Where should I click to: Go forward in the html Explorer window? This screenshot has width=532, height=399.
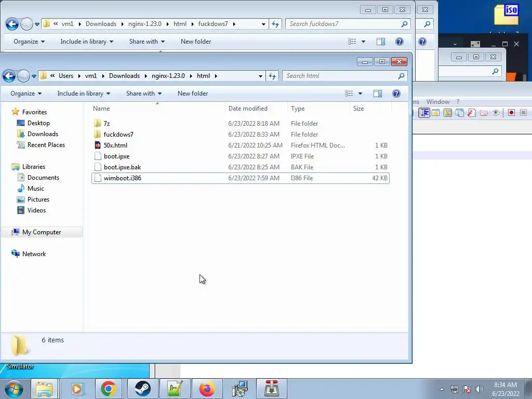pyautogui.click(x=23, y=76)
